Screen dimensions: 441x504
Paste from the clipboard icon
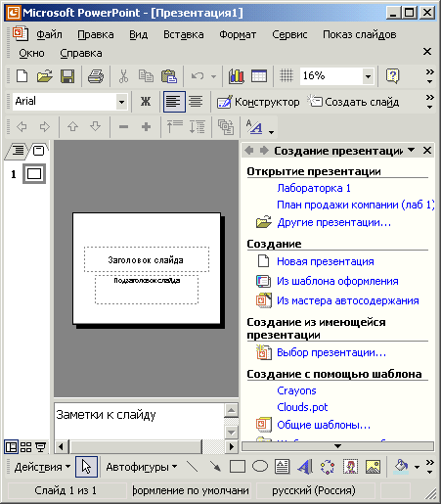click(169, 76)
